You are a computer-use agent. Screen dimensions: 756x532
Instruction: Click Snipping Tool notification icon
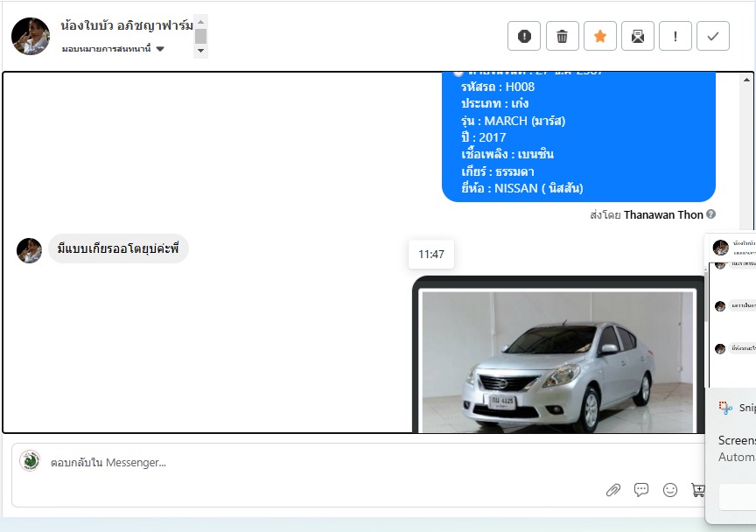(x=725, y=408)
